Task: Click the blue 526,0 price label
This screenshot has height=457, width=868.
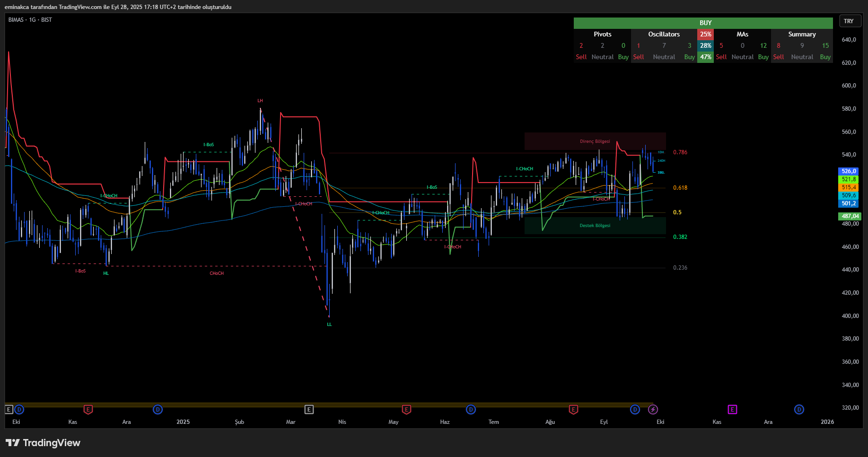Action: pyautogui.click(x=849, y=171)
